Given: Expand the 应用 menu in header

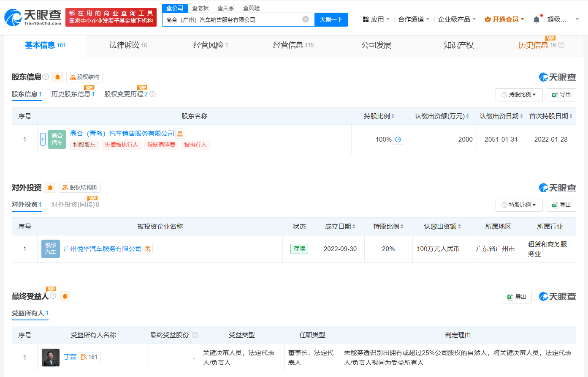Looking at the screenshot, I should coord(377,19).
